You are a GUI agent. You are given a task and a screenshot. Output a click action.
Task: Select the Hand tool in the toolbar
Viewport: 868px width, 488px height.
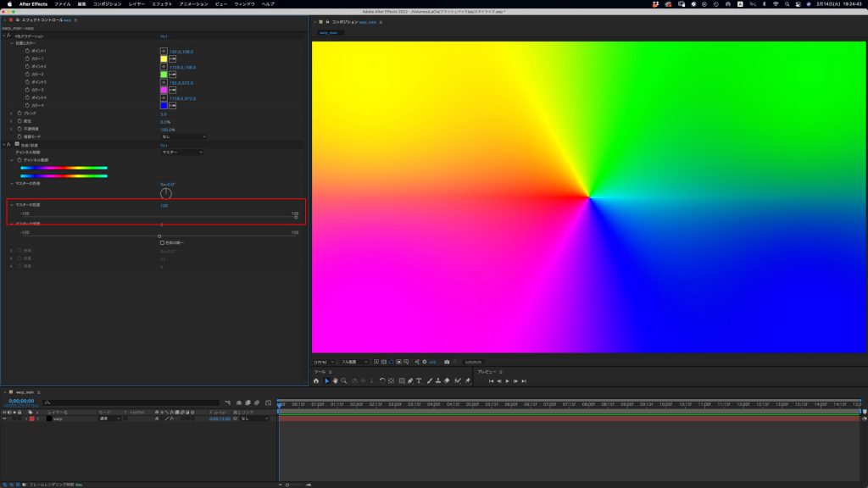(x=336, y=381)
